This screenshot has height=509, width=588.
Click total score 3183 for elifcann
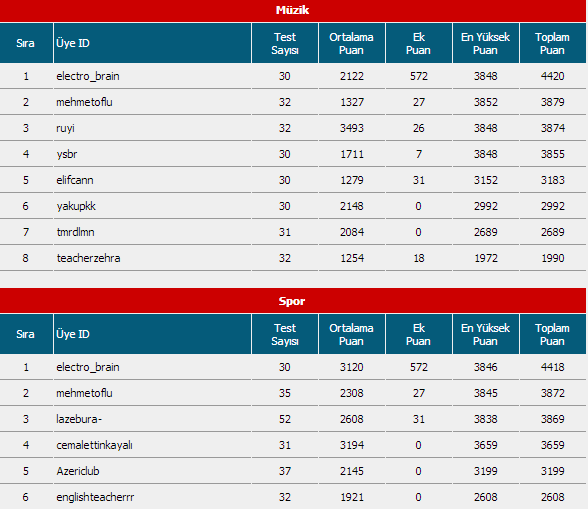(552, 180)
